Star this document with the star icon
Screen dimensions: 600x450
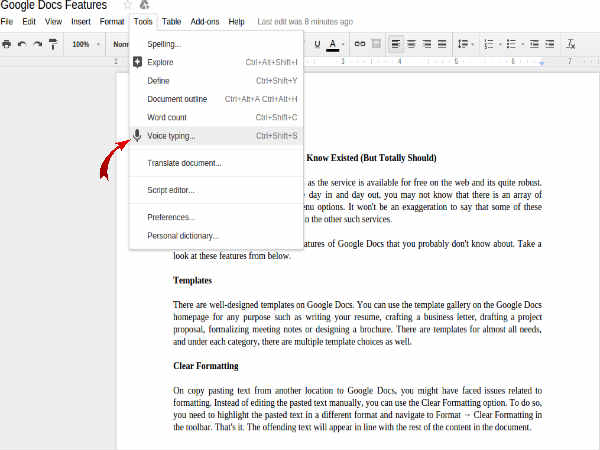point(128,6)
